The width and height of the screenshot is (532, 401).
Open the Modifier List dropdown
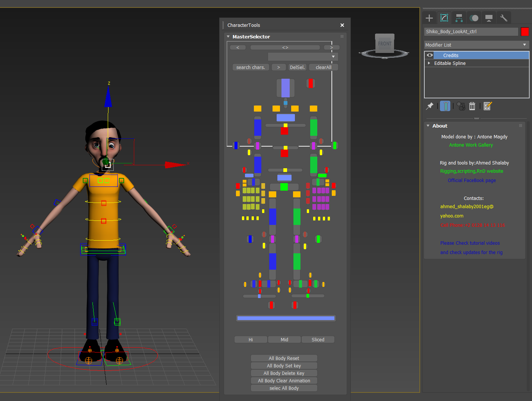476,45
